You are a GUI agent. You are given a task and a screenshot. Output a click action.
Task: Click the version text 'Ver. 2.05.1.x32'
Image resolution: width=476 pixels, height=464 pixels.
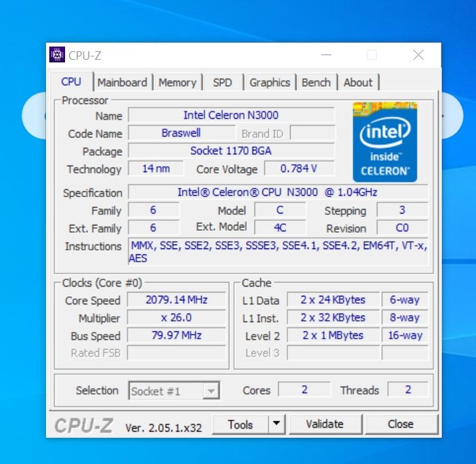pyautogui.click(x=163, y=428)
